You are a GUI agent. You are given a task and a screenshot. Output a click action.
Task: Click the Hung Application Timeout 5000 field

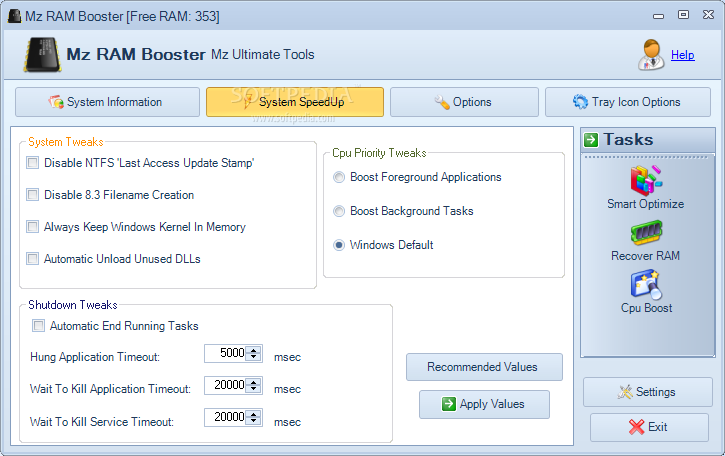pyautogui.click(x=226, y=353)
